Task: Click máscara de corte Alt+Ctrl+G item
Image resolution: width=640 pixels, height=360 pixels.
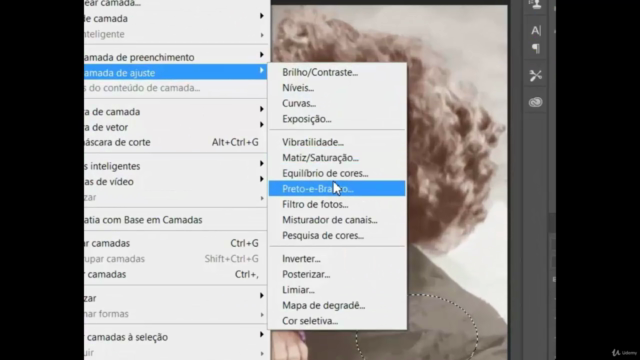Action: click(176, 142)
